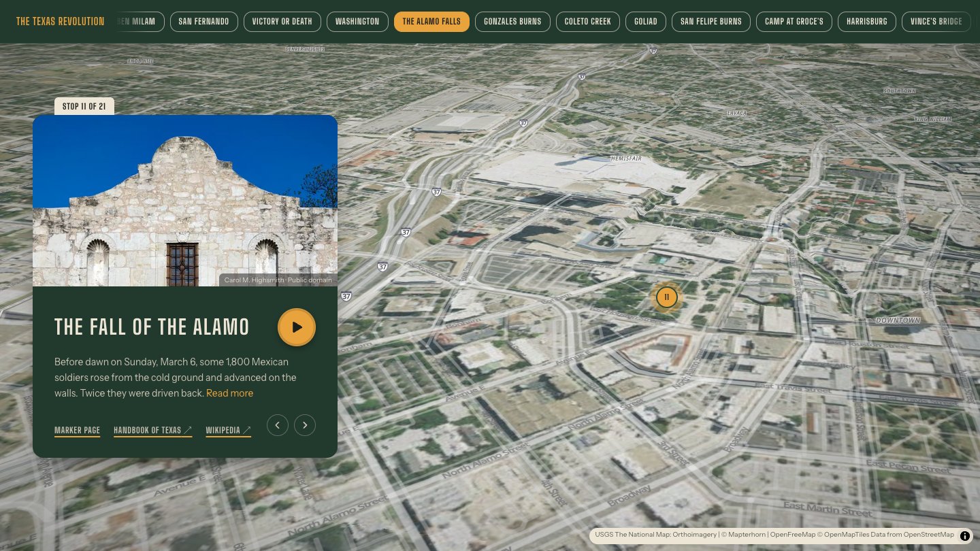Open the map attribution info icon
Image resolution: width=980 pixels, height=551 pixels.
click(x=965, y=535)
